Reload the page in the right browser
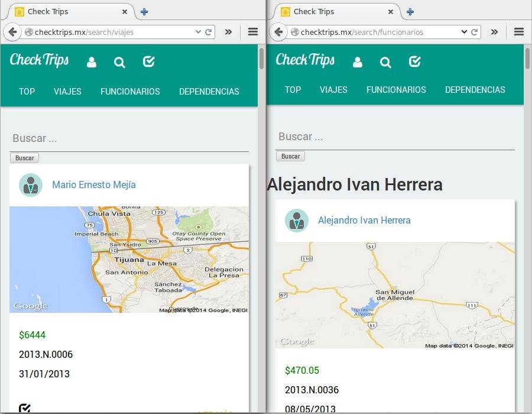The width and height of the screenshot is (532, 414). point(474,33)
